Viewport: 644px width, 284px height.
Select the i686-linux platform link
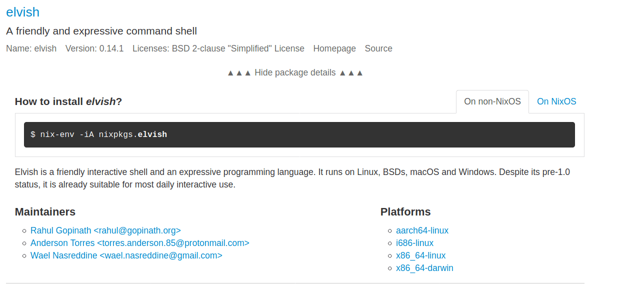point(414,243)
